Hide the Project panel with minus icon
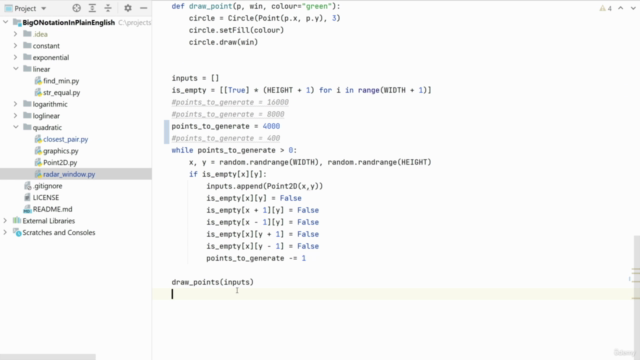Screen dimensions: 640x360 tap(143, 8)
